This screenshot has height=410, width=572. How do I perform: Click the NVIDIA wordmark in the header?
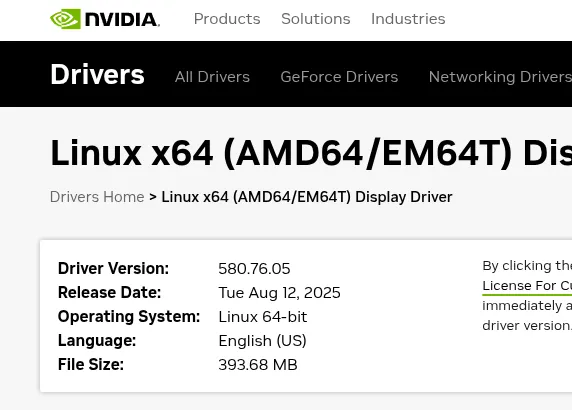pyautogui.click(x=123, y=20)
